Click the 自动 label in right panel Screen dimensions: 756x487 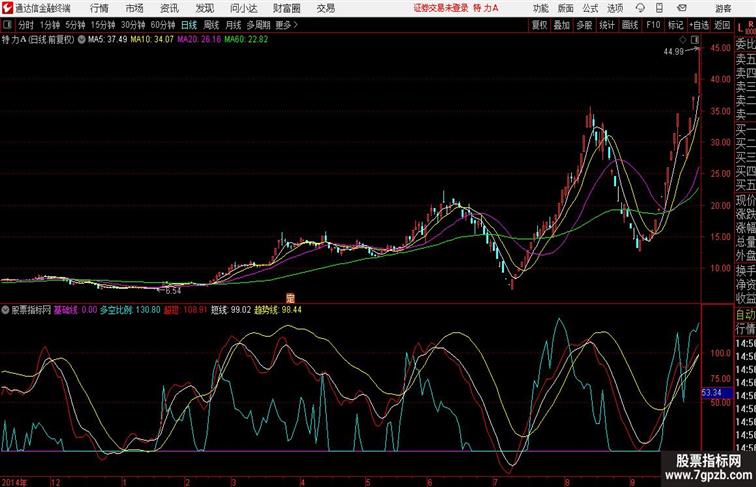745,315
